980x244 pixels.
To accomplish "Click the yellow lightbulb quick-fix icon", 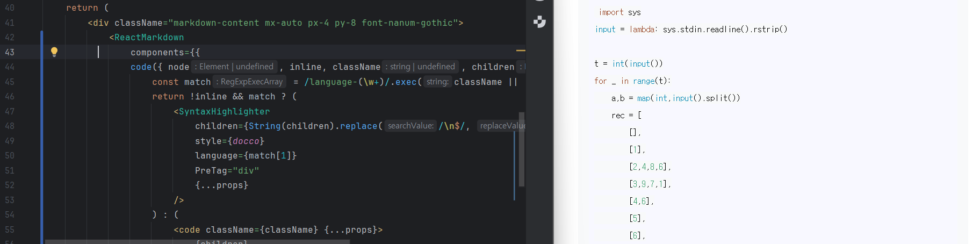I will tap(54, 52).
